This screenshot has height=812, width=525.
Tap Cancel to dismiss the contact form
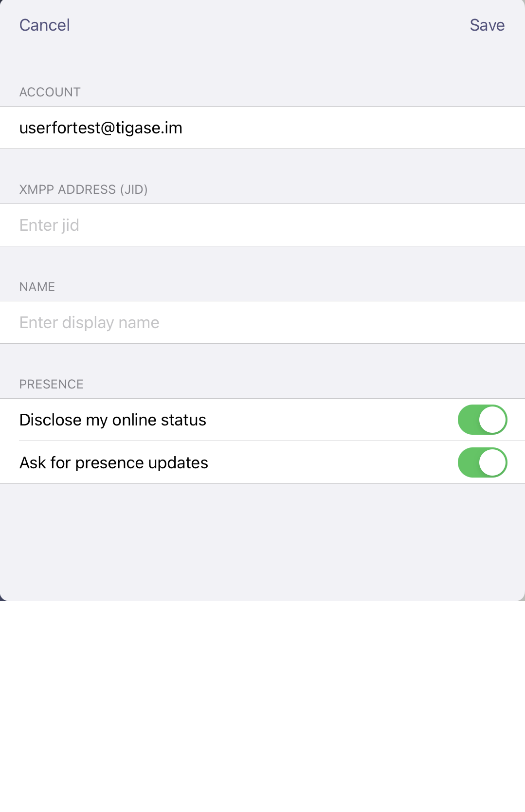click(x=45, y=25)
